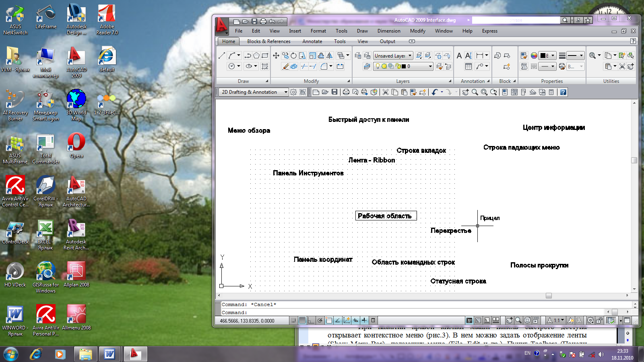Image resolution: width=644 pixels, height=362 pixels.
Task: Toggle Polar Tracking in status bar
Action: coord(320,320)
